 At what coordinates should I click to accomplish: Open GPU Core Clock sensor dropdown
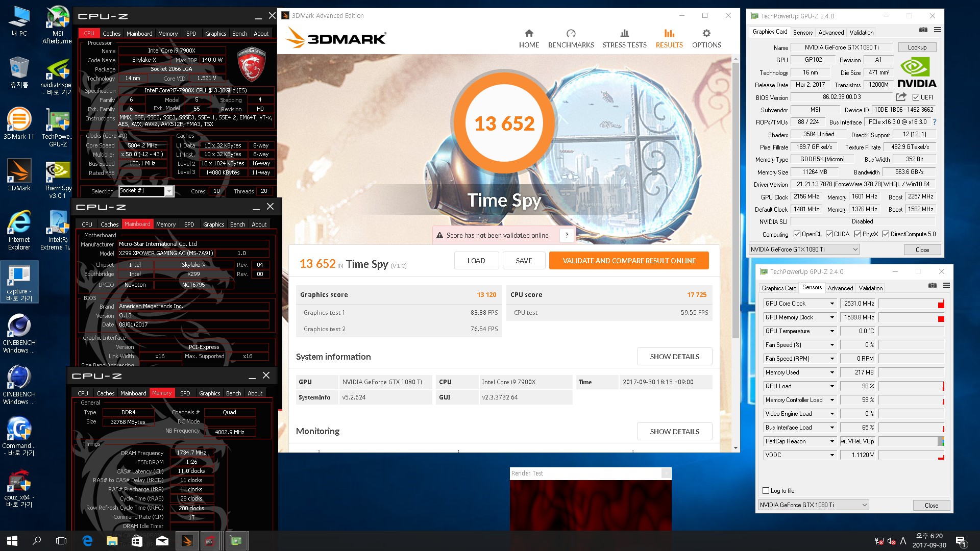click(x=832, y=304)
